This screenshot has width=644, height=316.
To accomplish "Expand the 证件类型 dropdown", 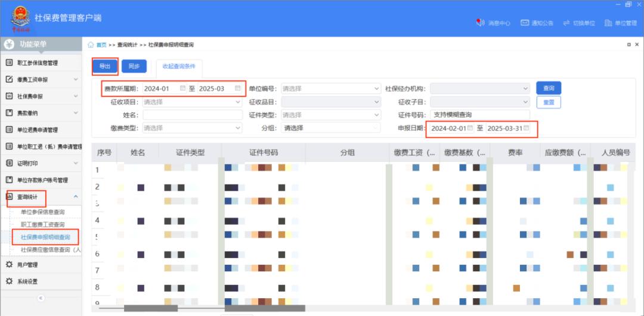I will (376, 115).
